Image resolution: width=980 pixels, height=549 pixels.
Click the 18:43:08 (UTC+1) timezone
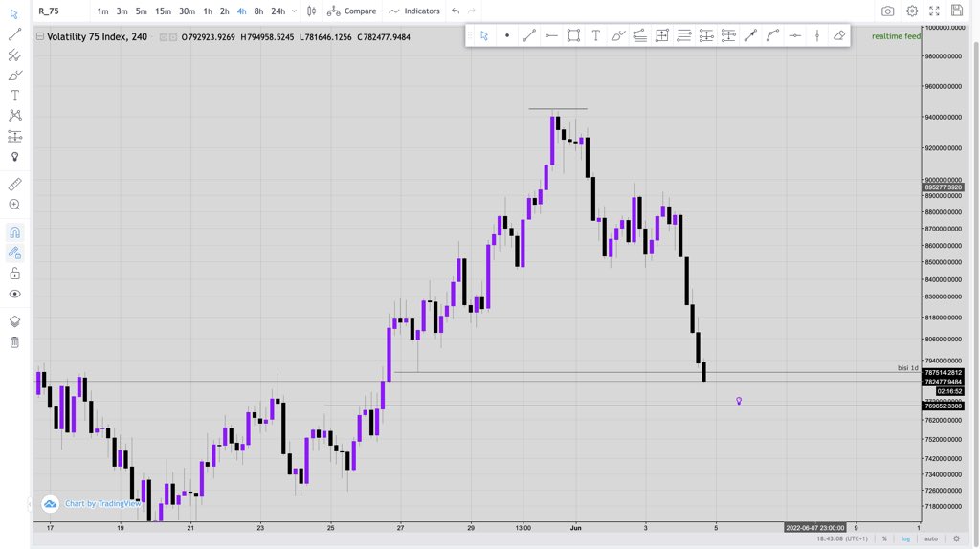842,539
